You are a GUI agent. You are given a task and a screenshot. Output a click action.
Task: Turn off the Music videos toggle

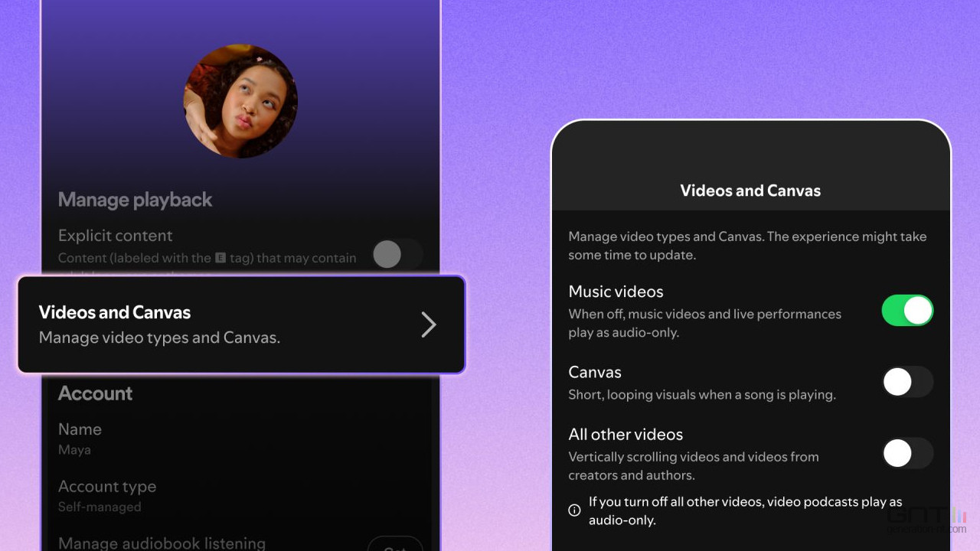pyautogui.click(x=907, y=311)
